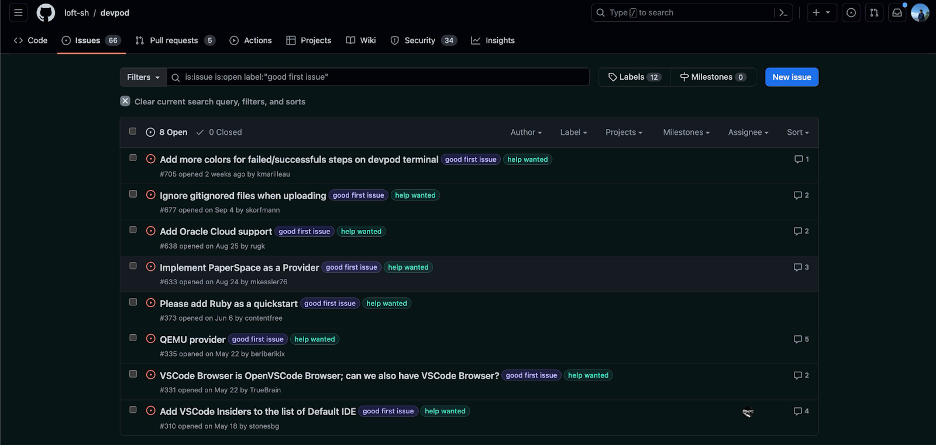Open notifications inbox
936x446 pixels.
point(897,13)
